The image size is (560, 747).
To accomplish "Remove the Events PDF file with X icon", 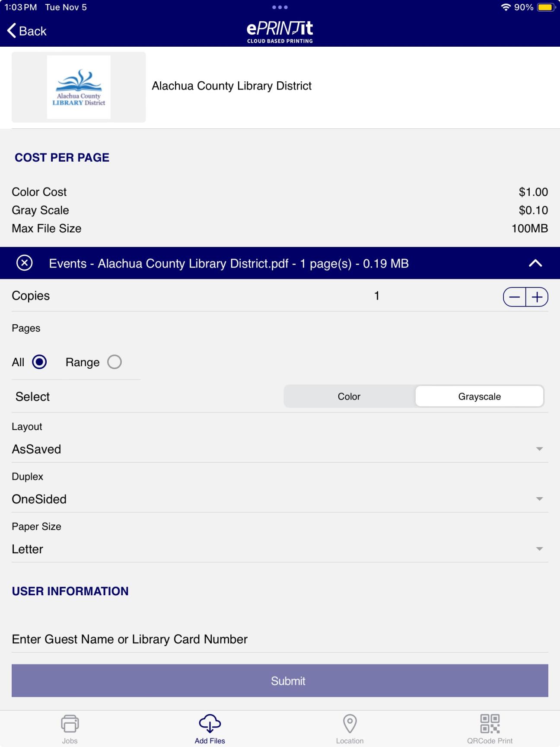I will point(25,263).
